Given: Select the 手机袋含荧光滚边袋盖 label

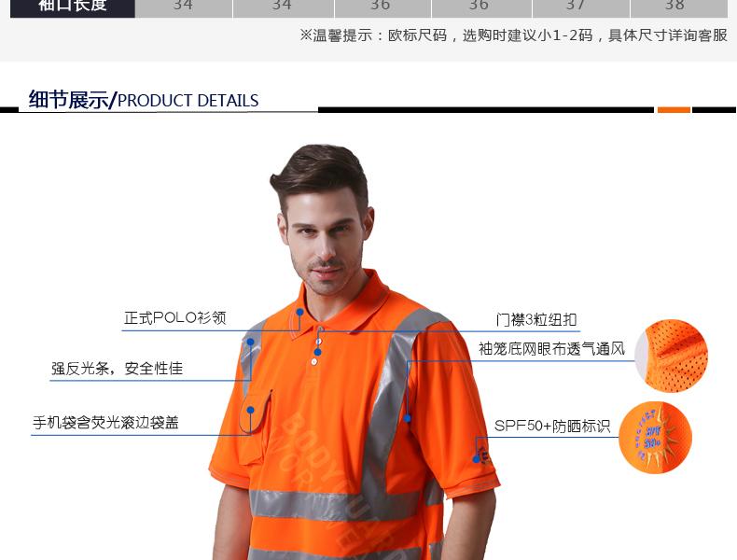Looking at the screenshot, I should point(105,423).
